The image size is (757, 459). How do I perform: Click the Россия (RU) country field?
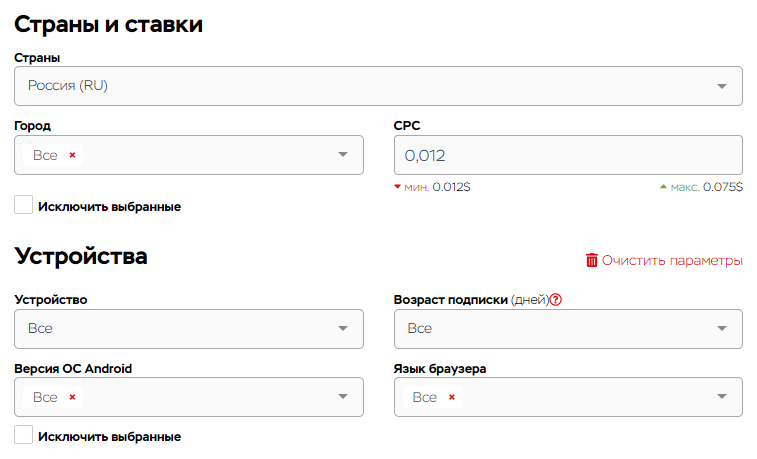[378, 86]
